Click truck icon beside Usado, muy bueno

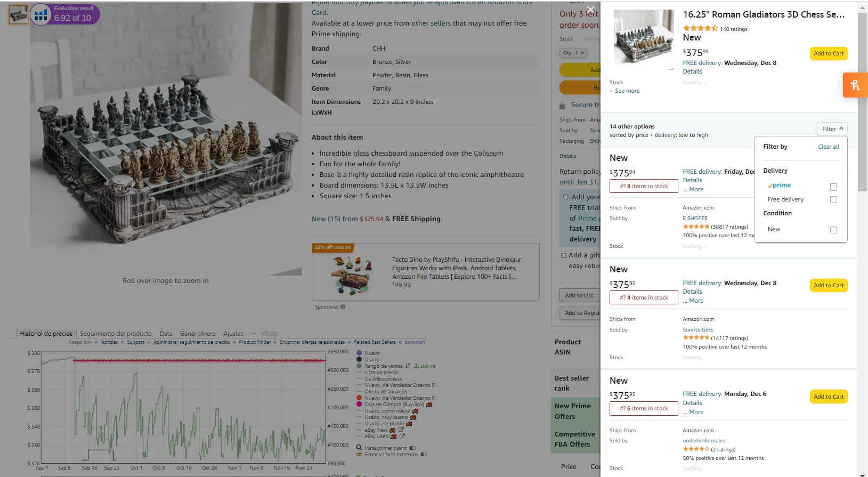coord(412,417)
